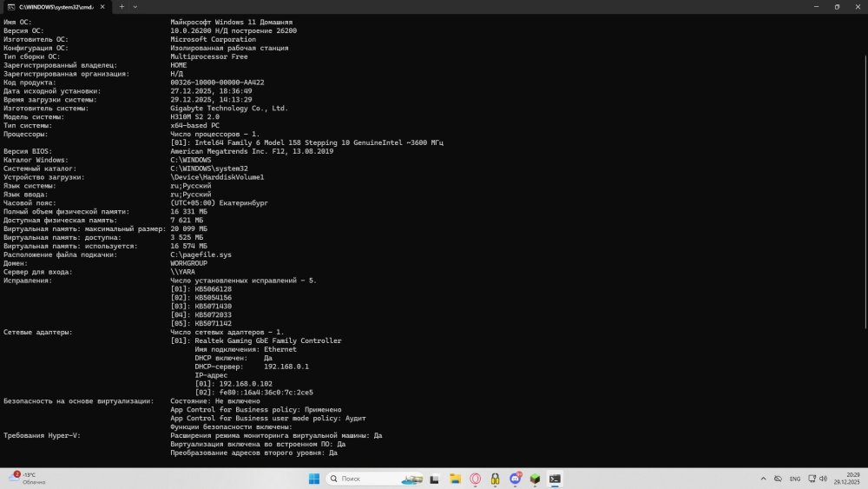This screenshot has height=489, width=868.
Task: Click the system model 'H310M S2 2.0'
Action: click(194, 117)
